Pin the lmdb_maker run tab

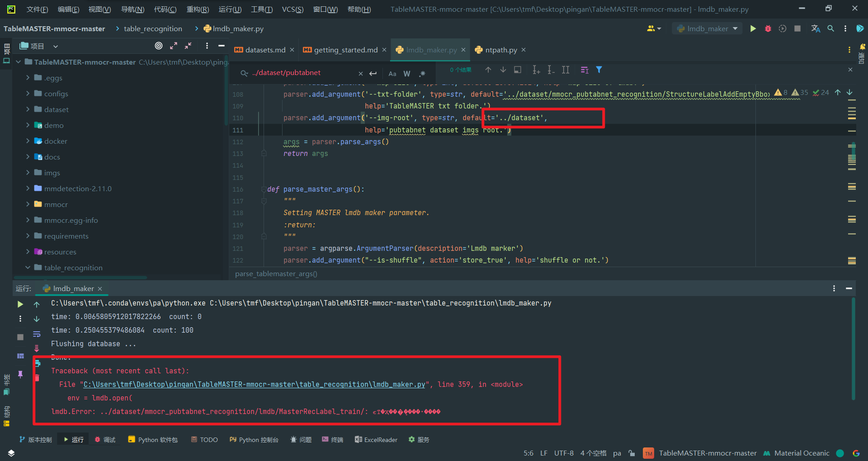click(x=20, y=374)
